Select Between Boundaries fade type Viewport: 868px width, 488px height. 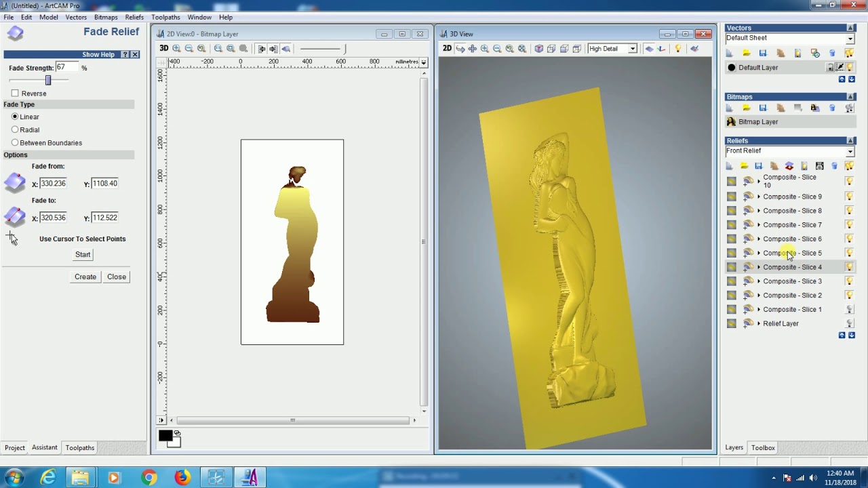tap(15, 142)
